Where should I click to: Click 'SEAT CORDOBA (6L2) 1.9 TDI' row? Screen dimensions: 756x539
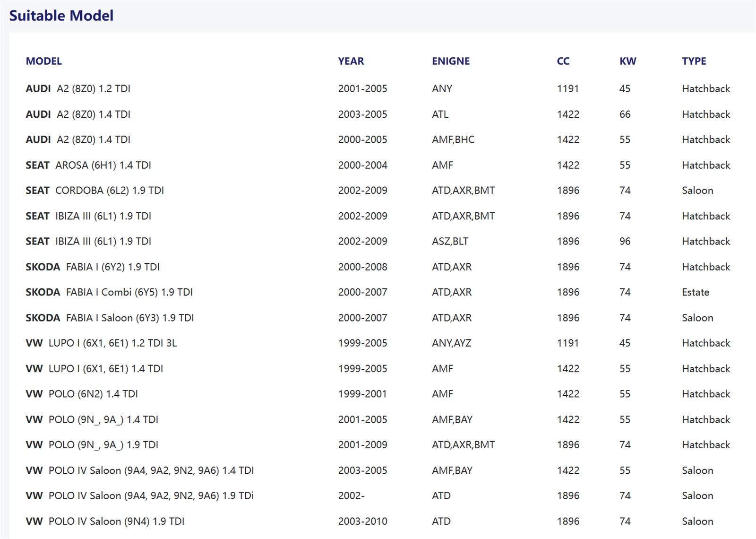click(x=378, y=190)
